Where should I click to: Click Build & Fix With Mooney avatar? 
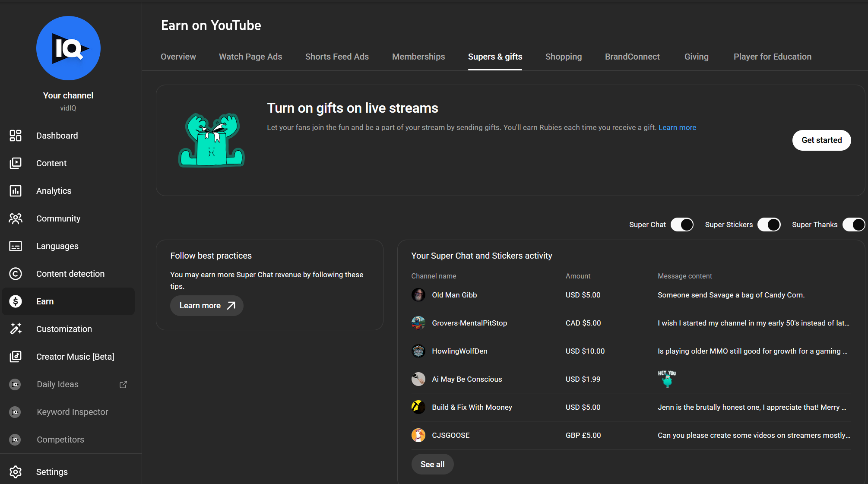coord(418,407)
